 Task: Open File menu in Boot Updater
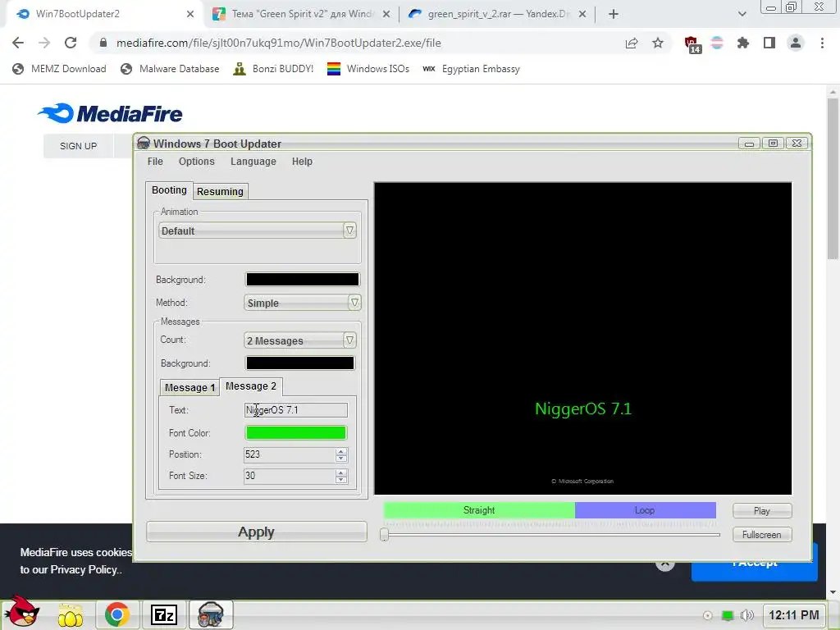point(155,162)
